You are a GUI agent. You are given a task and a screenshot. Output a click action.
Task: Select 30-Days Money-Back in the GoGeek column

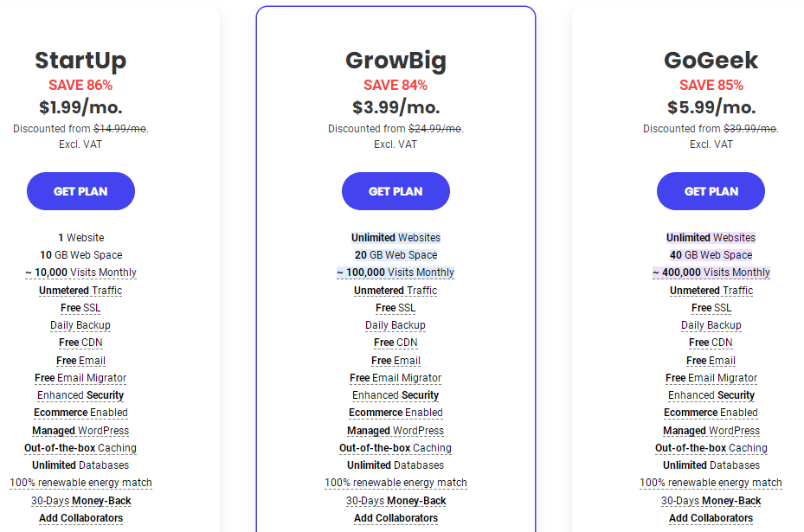711,500
